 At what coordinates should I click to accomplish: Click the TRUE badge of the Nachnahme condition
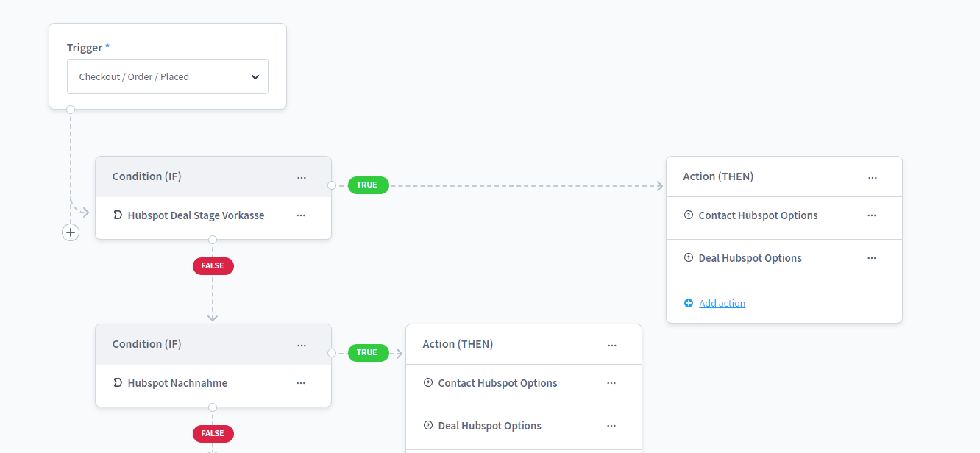point(367,352)
